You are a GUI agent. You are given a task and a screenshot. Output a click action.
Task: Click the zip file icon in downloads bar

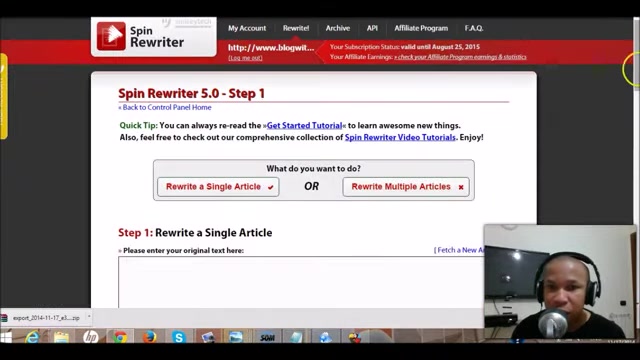(4, 318)
